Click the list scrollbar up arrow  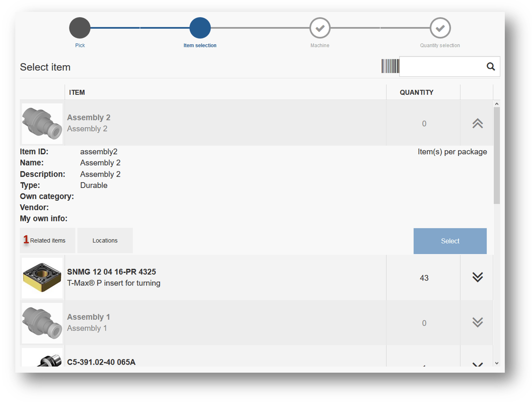(497, 104)
